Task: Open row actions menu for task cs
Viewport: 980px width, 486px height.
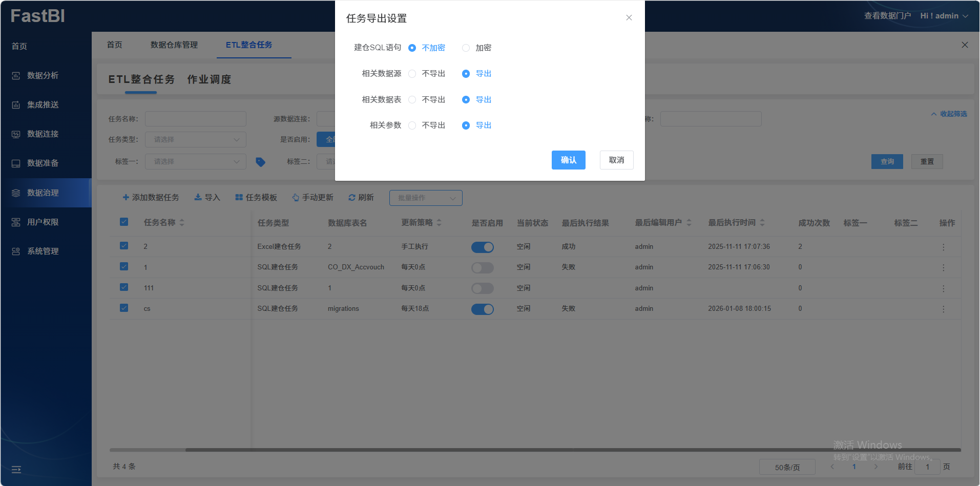Action: [943, 309]
